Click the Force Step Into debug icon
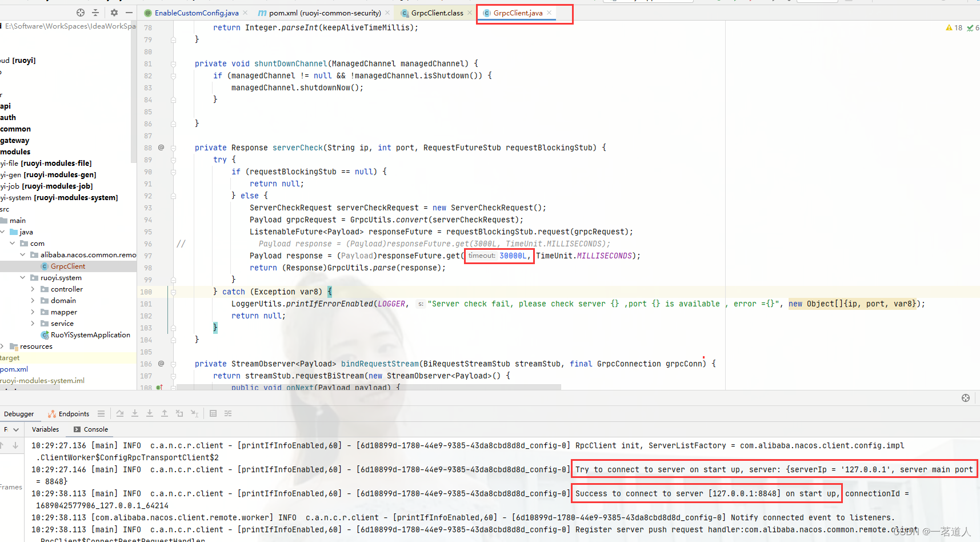Image resolution: width=980 pixels, height=542 pixels. click(150, 413)
